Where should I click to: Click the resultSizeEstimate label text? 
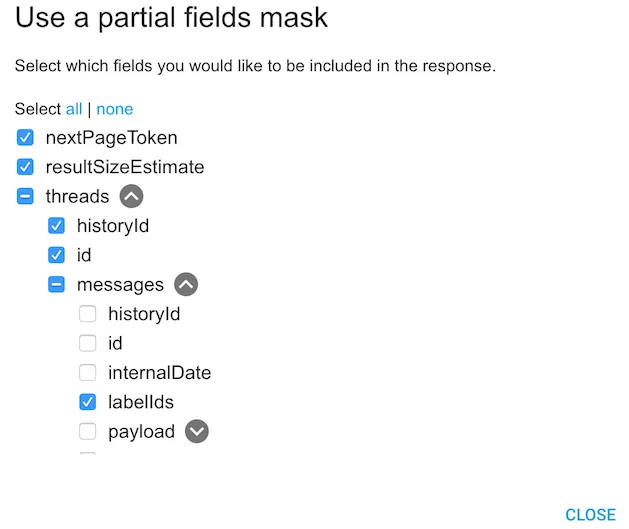pos(125,167)
